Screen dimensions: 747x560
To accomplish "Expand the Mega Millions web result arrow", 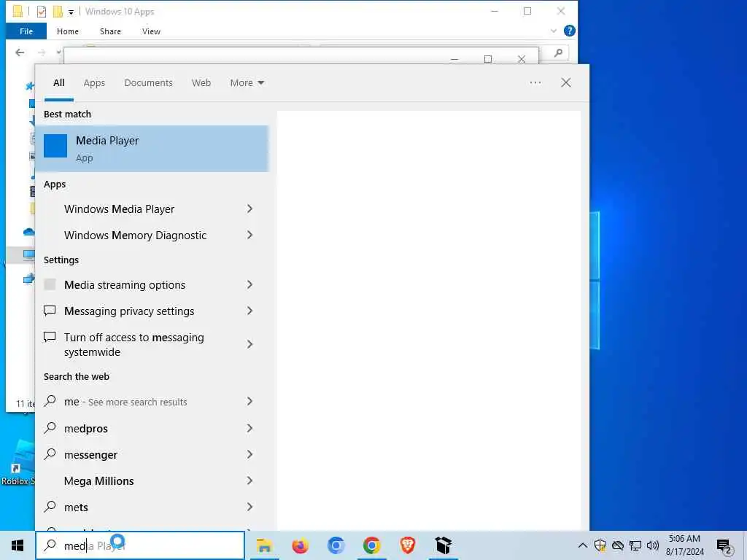I will [x=249, y=481].
